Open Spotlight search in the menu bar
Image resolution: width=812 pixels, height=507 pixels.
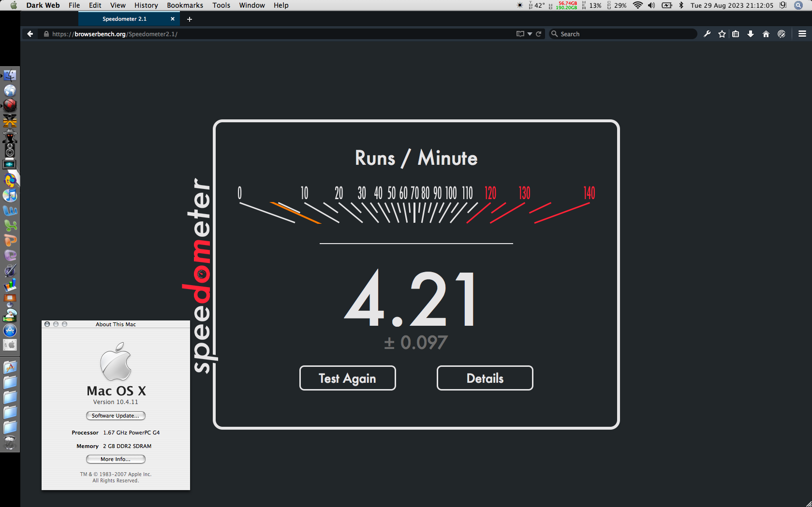coord(798,5)
